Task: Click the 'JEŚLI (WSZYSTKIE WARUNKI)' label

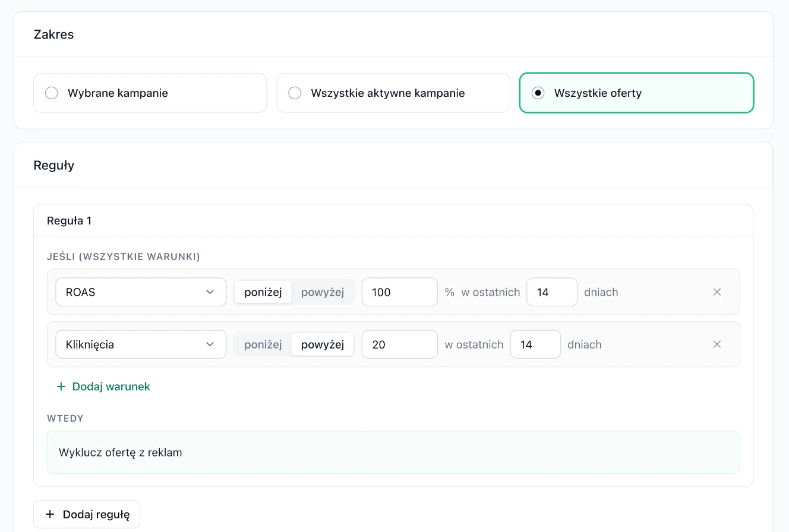Action: click(x=124, y=256)
